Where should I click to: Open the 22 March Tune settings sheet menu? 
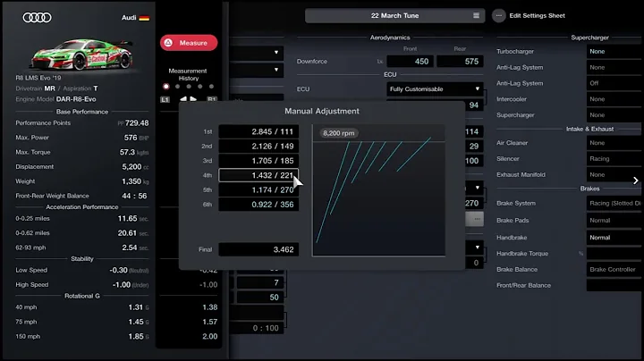[x=394, y=15]
